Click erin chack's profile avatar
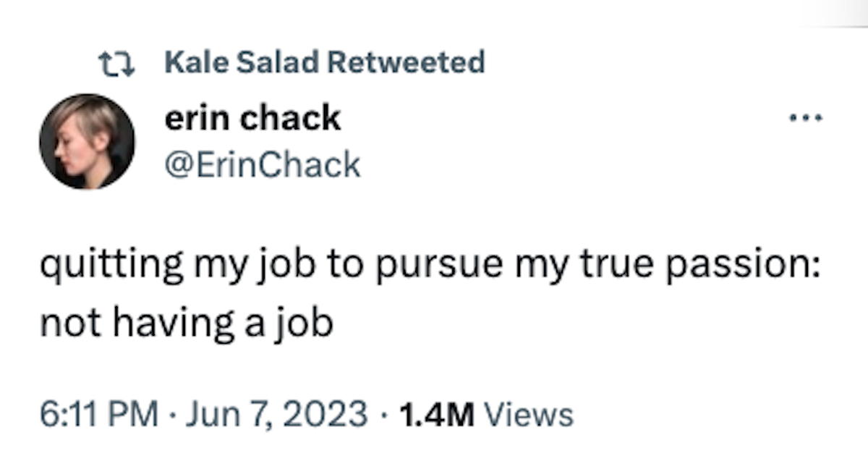This screenshot has width=868, height=456. tap(87, 141)
